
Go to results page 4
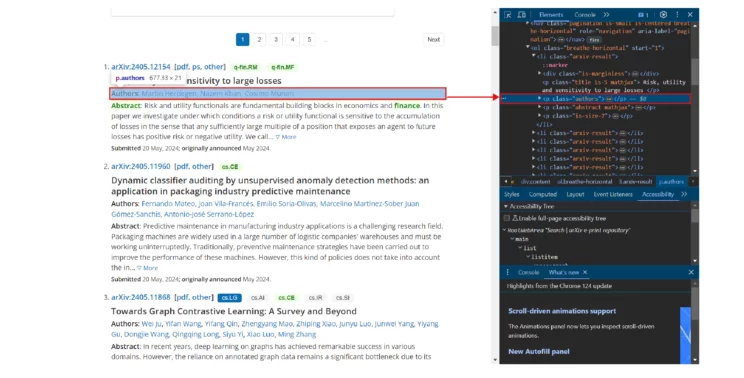click(x=292, y=39)
